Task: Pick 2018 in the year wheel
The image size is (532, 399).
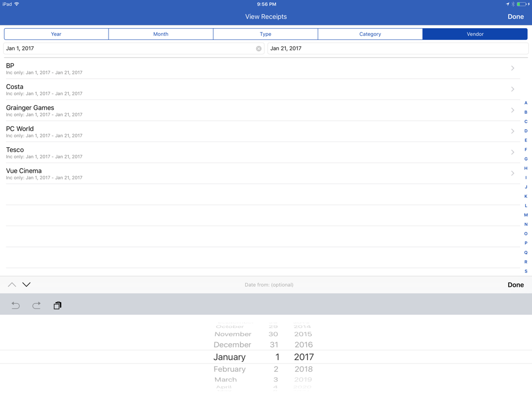Action: 304,369
